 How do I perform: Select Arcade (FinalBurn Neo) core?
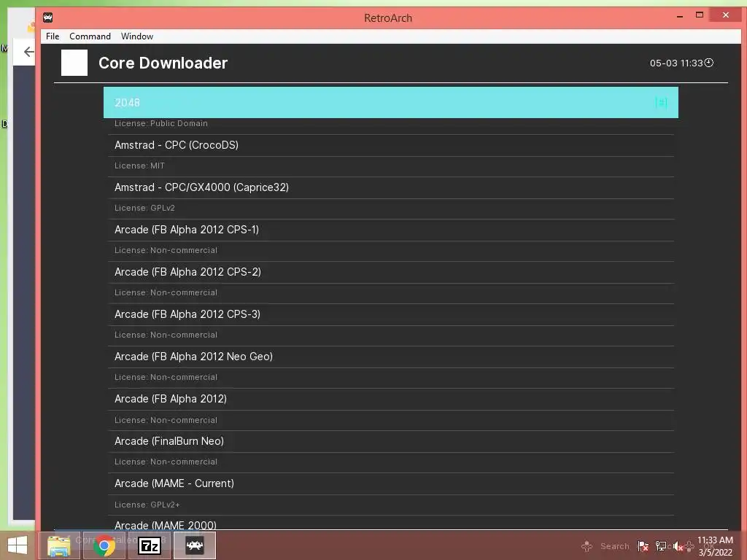391,441
